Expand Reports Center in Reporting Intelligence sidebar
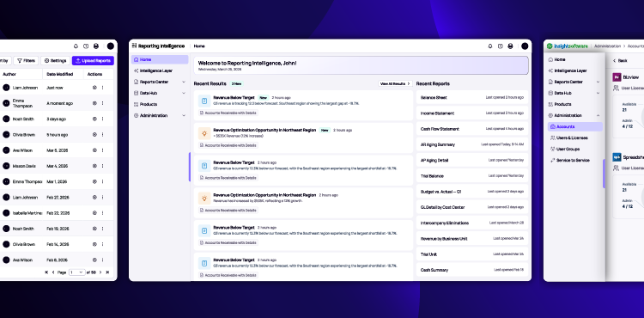 (184, 82)
